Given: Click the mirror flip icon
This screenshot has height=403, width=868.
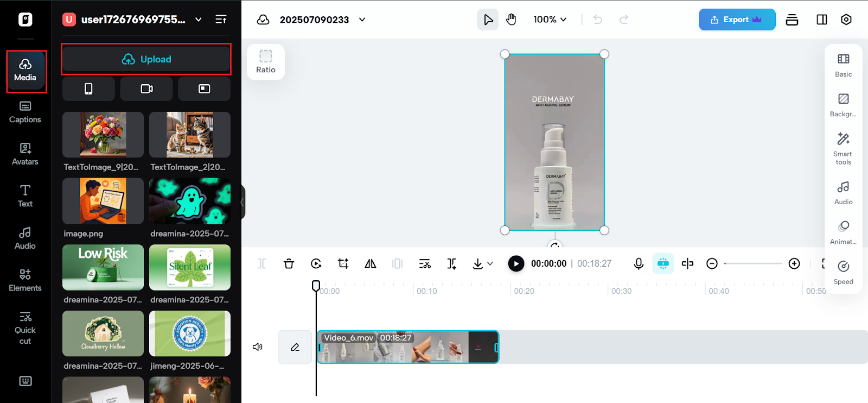Looking at the screenshot, I should pos(371,263).
